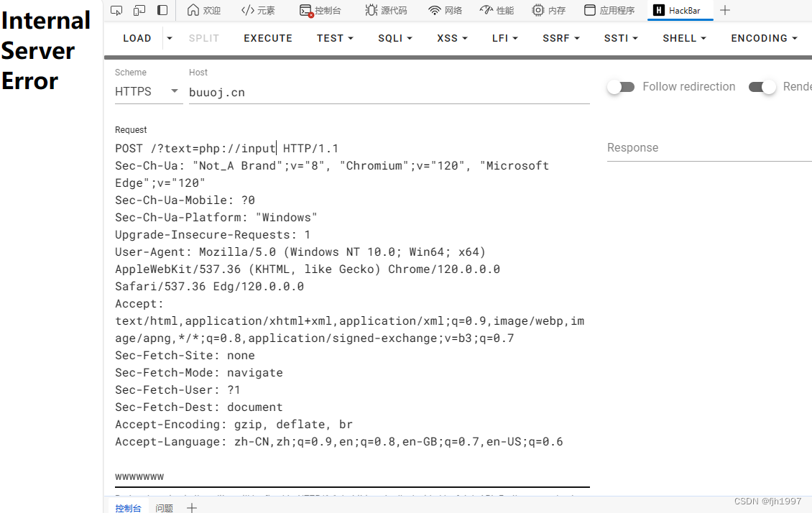Click the inspect element picker icon
This screenshot has height=513, width=812.
[x=116, y=10]
